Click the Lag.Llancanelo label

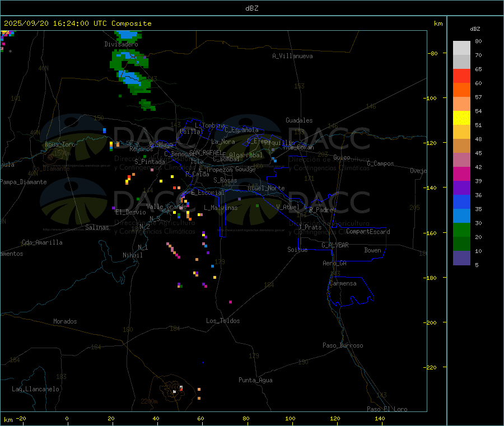tap(35, 389)
